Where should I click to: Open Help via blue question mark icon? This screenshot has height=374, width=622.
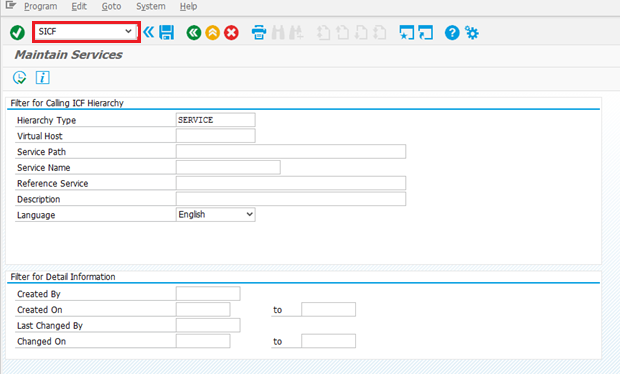point(452,33)
